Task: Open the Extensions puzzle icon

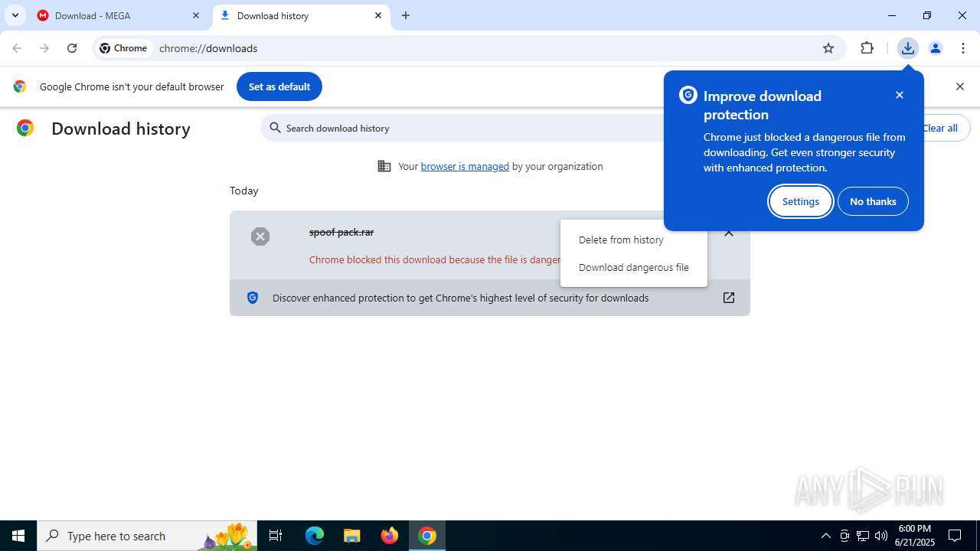Action: click(x=867, y=48)
